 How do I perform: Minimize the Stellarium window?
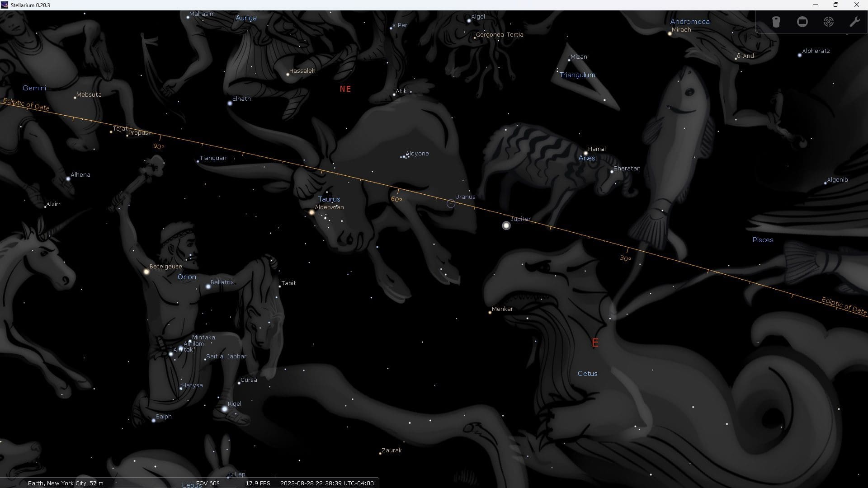point(816,5)
